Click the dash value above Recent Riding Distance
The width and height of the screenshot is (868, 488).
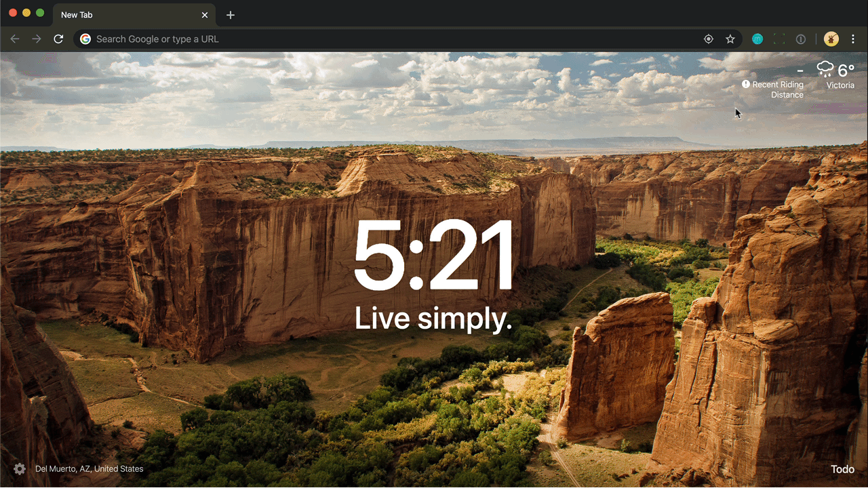coord(800,70)
